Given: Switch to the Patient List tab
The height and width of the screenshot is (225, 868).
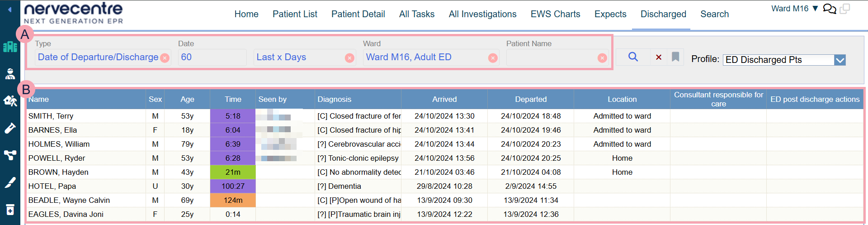Looking at the screenshot, I should (x=295, y=14).
